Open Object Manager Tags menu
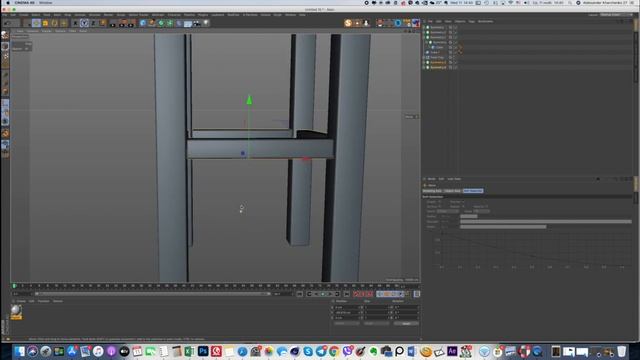This screenshot has width=640, height=360. [471, 21]
